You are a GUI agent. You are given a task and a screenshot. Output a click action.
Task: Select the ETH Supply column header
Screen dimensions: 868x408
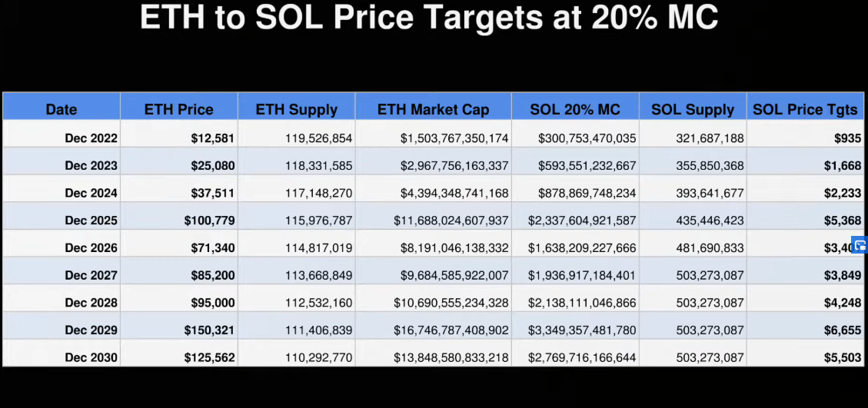pyautogui.click(x=297, y=110)
